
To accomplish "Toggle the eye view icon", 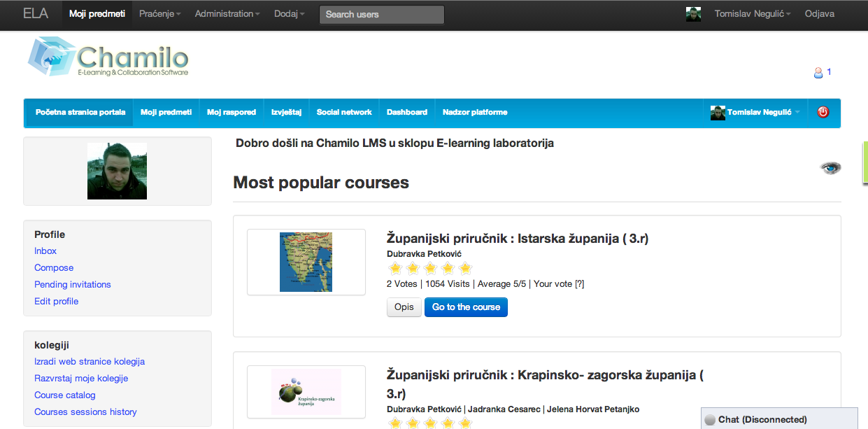I will 830,168.
